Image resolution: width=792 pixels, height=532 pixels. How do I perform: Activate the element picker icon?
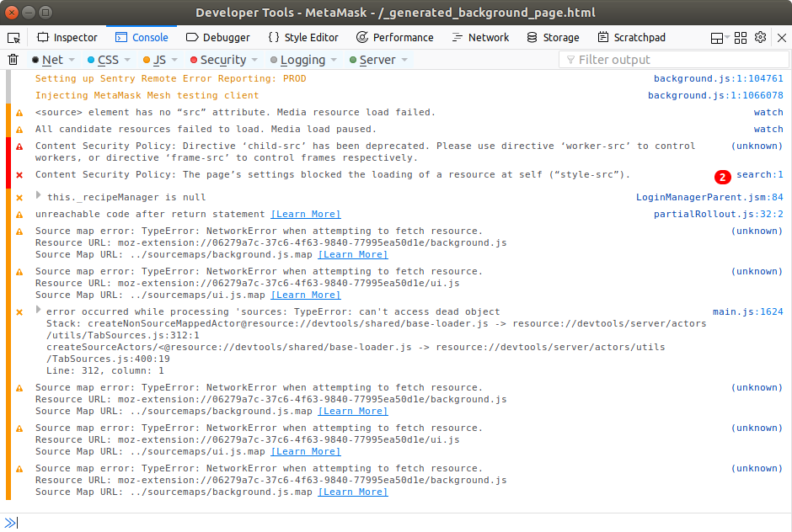pos(13,38)
